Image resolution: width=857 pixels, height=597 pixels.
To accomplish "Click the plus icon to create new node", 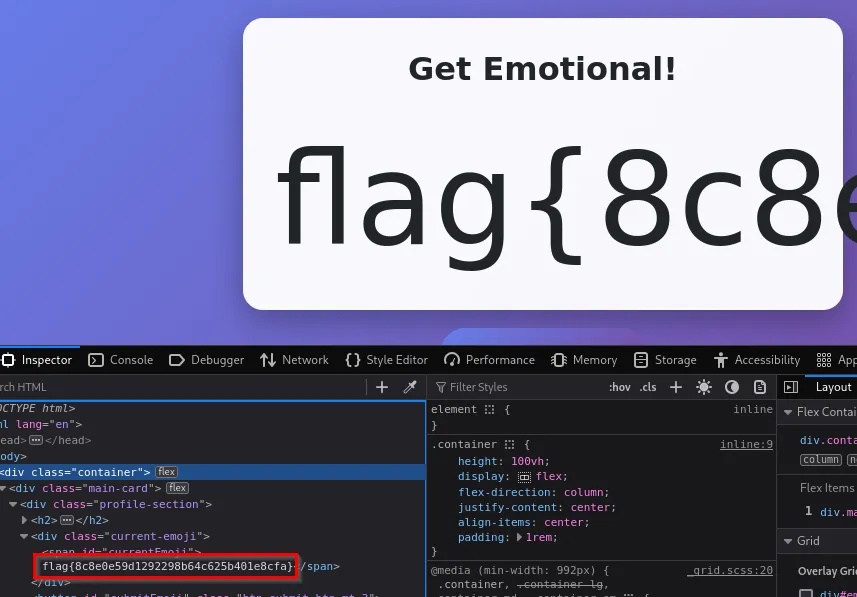I will (x=381, y=387).
